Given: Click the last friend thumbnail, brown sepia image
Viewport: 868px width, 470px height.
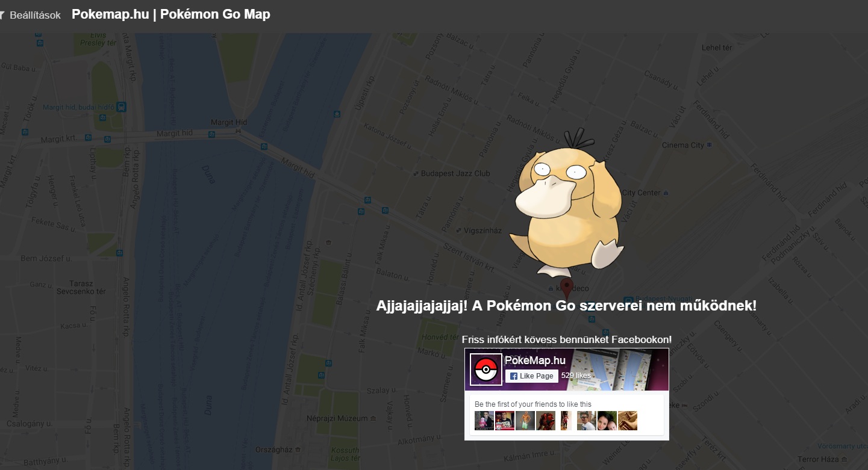Looking at the screenshot, I should (x=628, y=421).
